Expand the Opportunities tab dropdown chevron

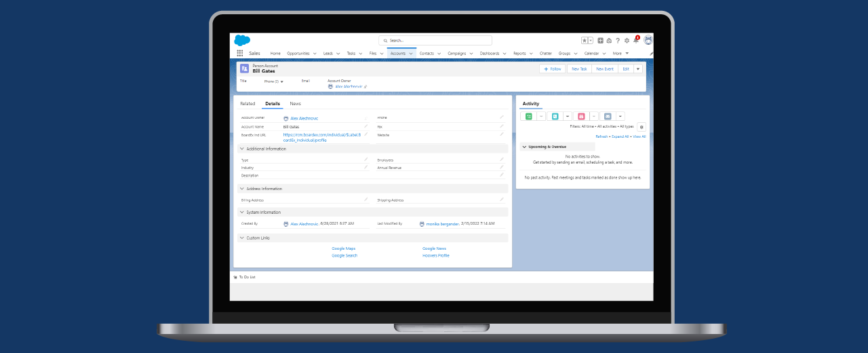click(x=315, y=53)
